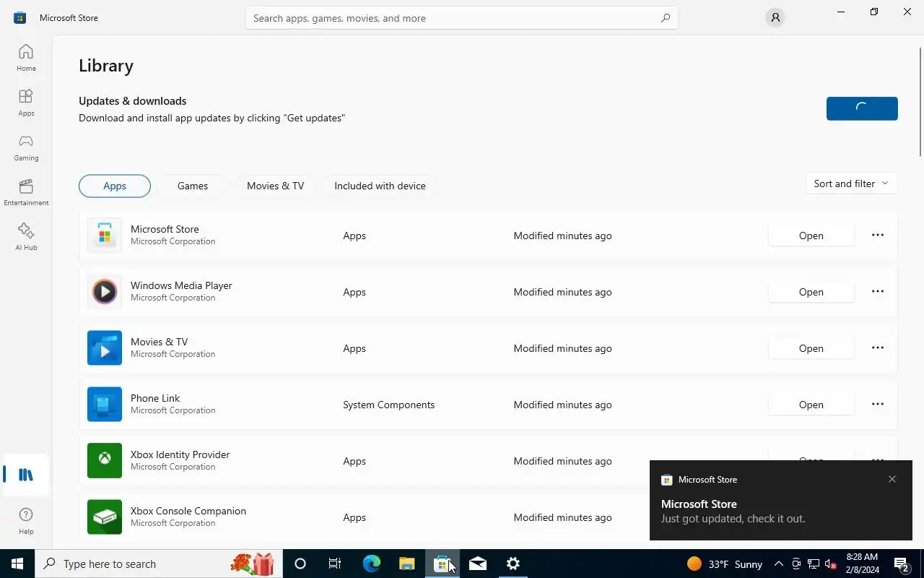Viewport: 924px width, 578px height.
Task: Dismiss the Microsoft Store notification toast
Action: pos(892,479)
